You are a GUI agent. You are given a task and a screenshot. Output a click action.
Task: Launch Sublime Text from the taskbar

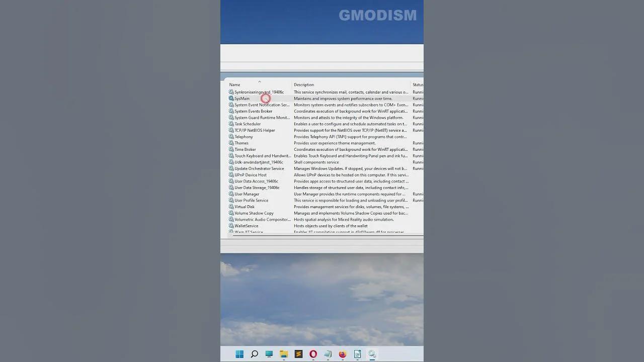298,354
